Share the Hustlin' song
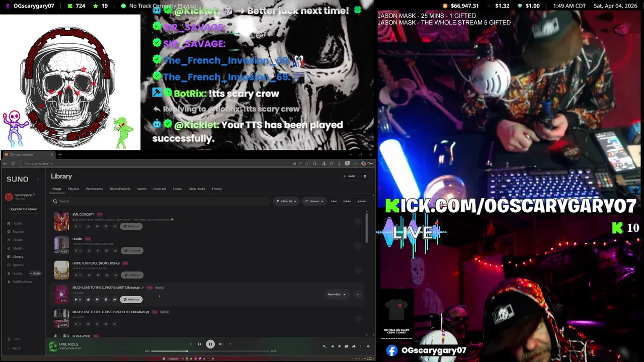The width and height of the screenshot is (644, 362). click(x=115, y=250)
